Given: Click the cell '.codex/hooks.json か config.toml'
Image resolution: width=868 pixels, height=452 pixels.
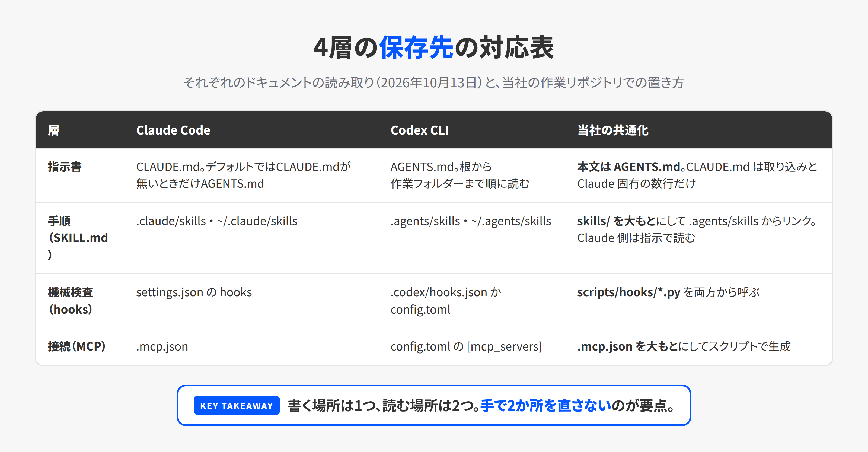Looking at the screenshot, I should point(446,301).
